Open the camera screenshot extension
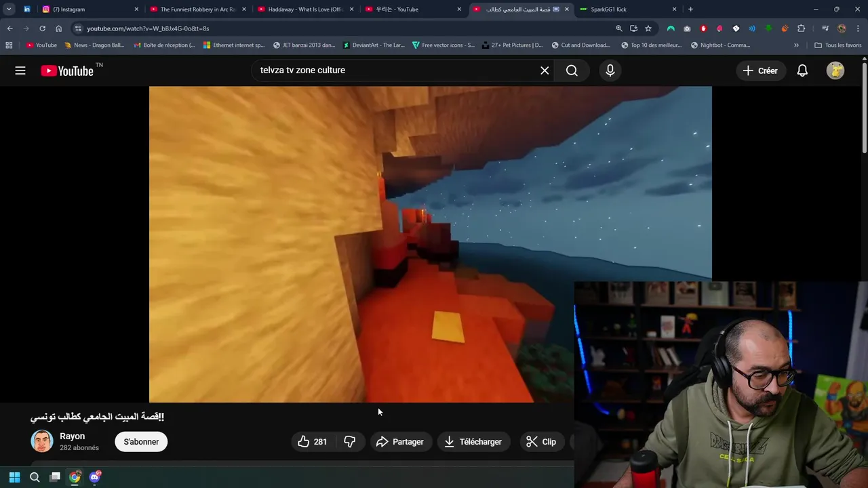Screen dimensions: 868x488 click(687, 28)
